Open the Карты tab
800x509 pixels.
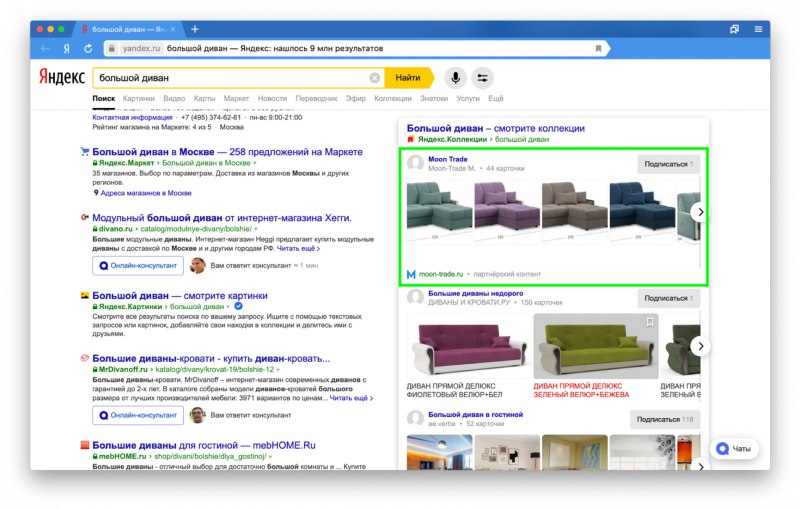tap(204, 98)
